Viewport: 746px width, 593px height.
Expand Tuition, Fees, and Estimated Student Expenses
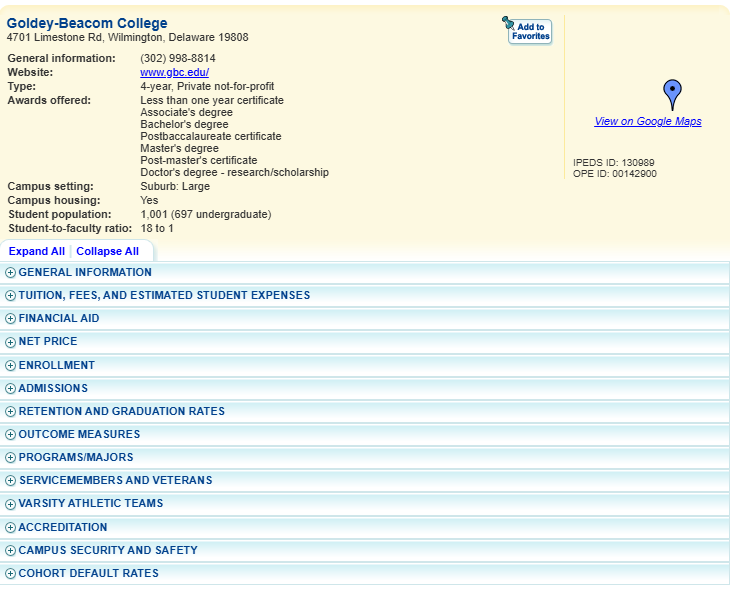(364, 295)
